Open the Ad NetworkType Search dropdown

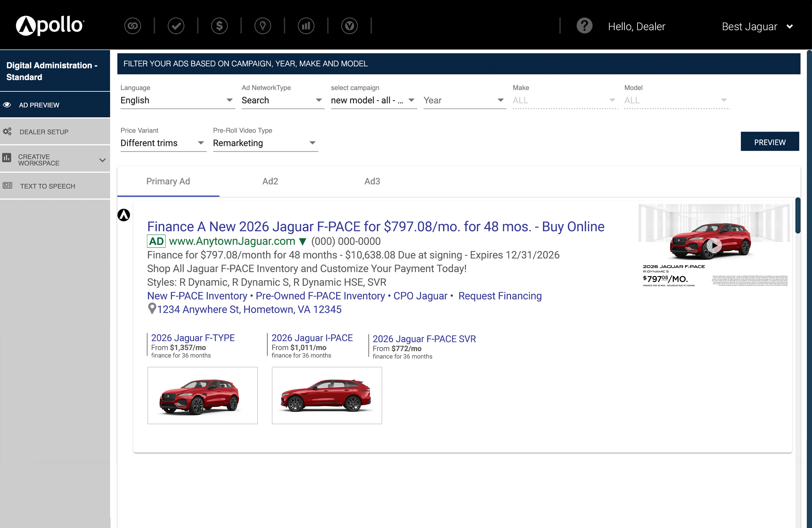[282, 100]
